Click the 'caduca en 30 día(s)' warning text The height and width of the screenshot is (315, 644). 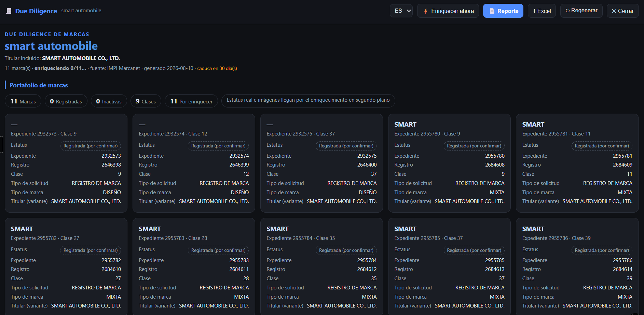point(217,68)
